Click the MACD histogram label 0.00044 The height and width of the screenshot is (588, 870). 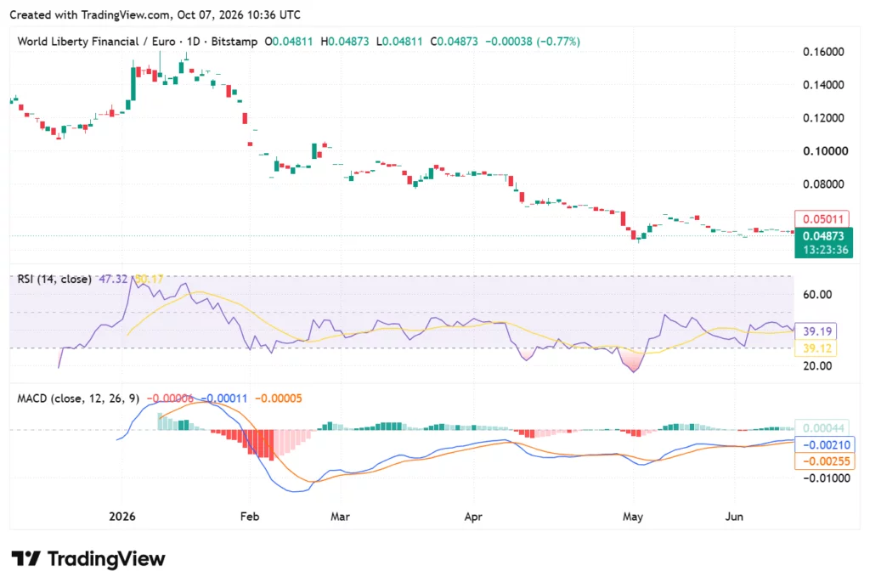click(x=822, y=427)
